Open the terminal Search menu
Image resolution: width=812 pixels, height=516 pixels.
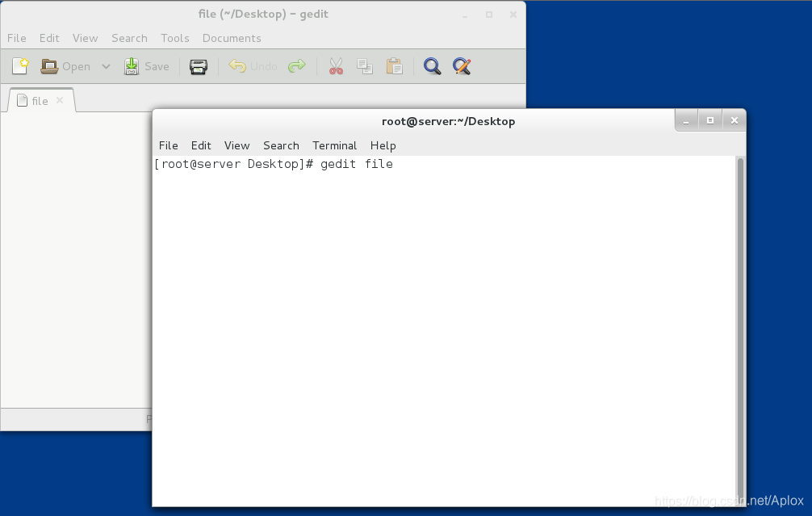coord(281,145)
